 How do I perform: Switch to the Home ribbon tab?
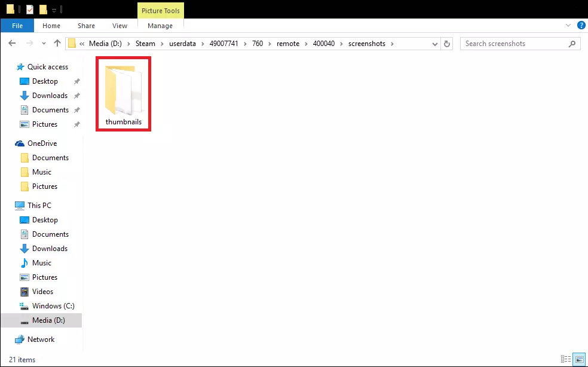tap(51, 26)
